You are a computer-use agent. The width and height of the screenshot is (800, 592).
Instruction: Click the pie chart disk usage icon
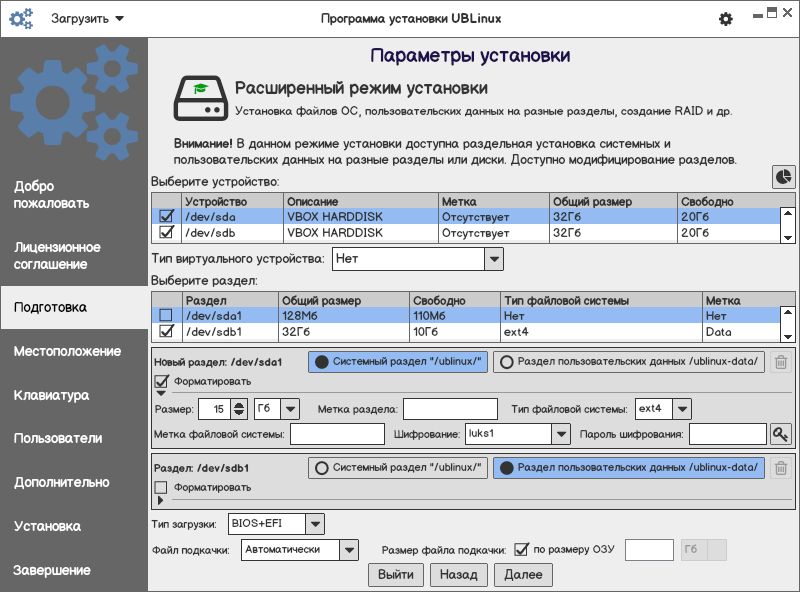pos(783,176)
